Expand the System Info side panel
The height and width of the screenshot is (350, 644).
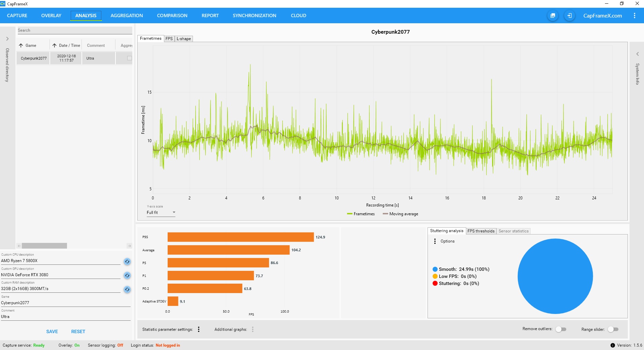637,54
